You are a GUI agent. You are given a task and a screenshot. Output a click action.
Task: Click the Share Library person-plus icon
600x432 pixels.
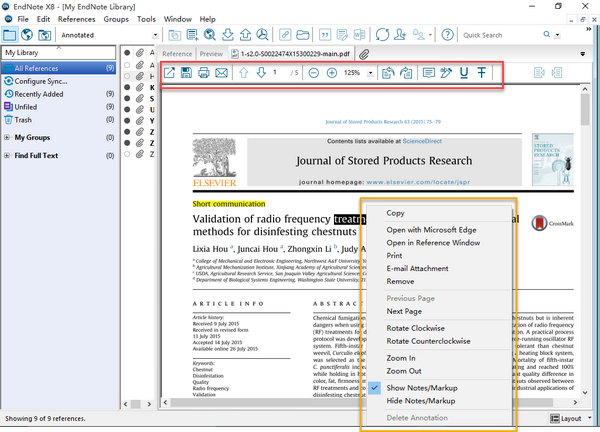pos(400,35)
